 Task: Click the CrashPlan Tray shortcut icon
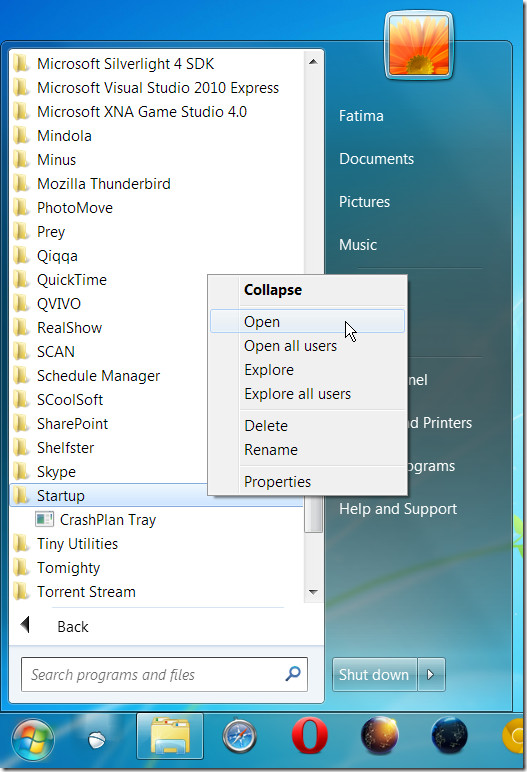(x=44, y=519)
